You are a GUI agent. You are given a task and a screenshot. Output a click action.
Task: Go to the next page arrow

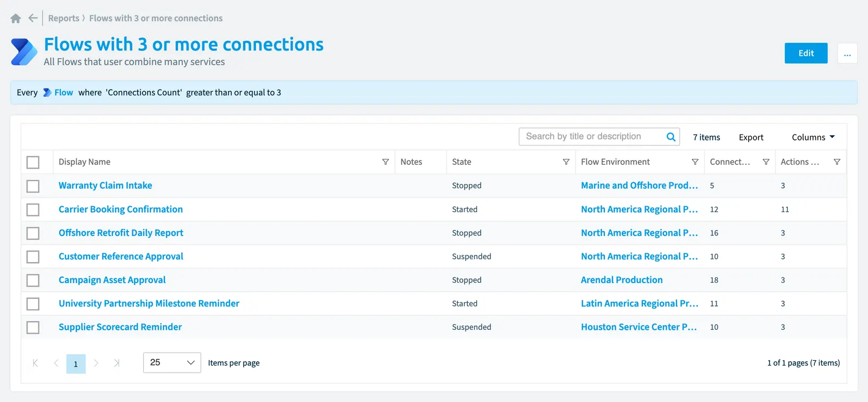coord(96,363)
